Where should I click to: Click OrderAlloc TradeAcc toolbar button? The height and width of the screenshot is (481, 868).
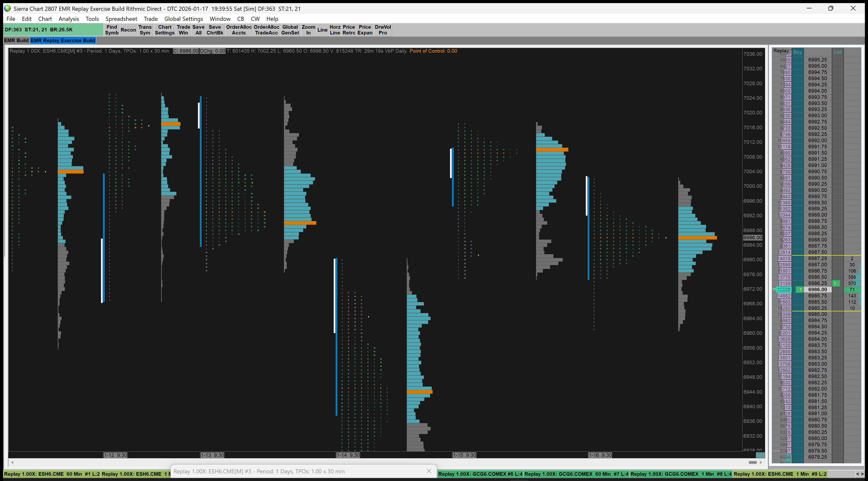(x=266, y=30)
